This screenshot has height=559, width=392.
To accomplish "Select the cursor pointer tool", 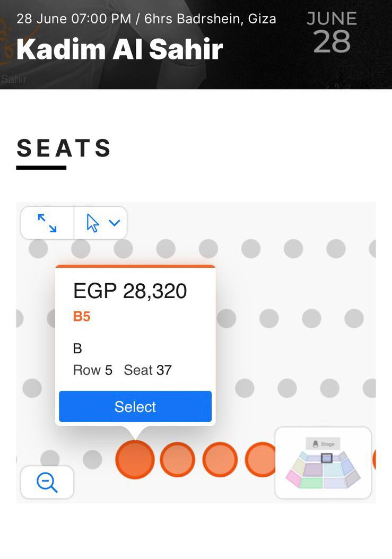I will coord(93,223).
